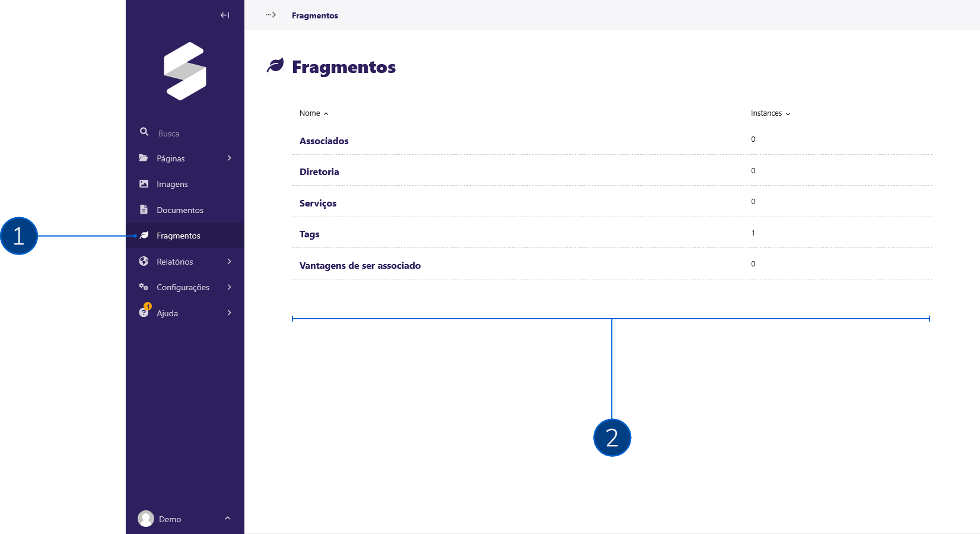Open Configurações via its gear icon
This screenshot has width=980, height=534.
coord(144,287)
